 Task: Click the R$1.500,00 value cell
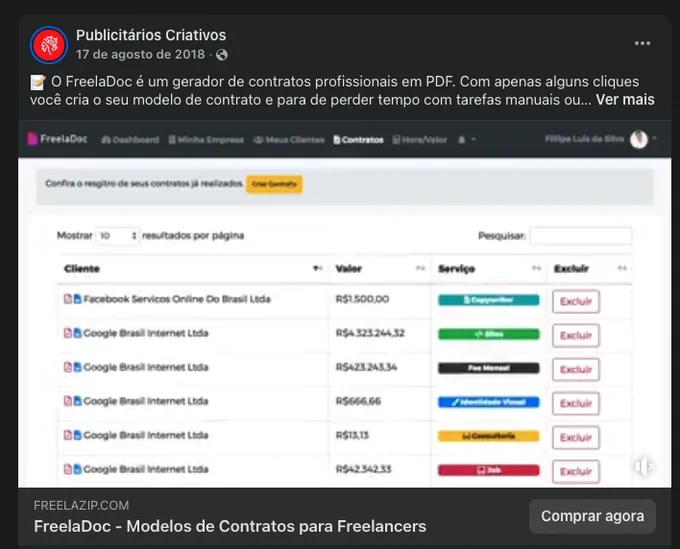pyautogui.click(x=363, y=299)
